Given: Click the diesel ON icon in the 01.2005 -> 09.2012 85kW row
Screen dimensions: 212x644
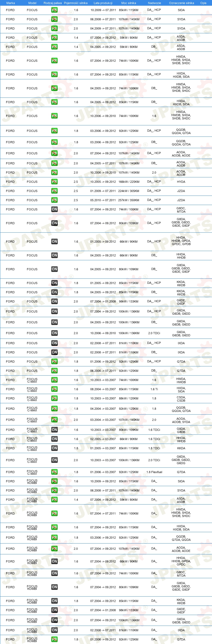Looking at the screenshot, I should [54, 283].
